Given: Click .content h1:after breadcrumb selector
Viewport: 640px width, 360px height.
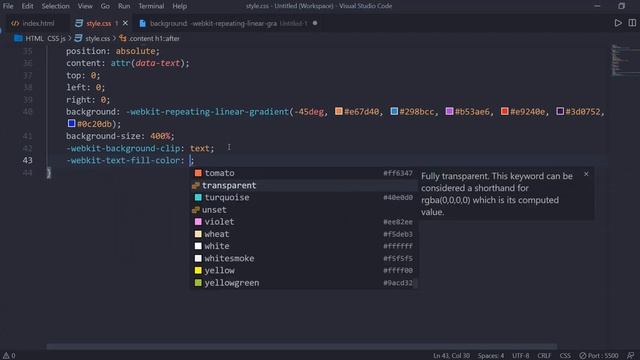Looking at the screenshot, I should [149, 38].
